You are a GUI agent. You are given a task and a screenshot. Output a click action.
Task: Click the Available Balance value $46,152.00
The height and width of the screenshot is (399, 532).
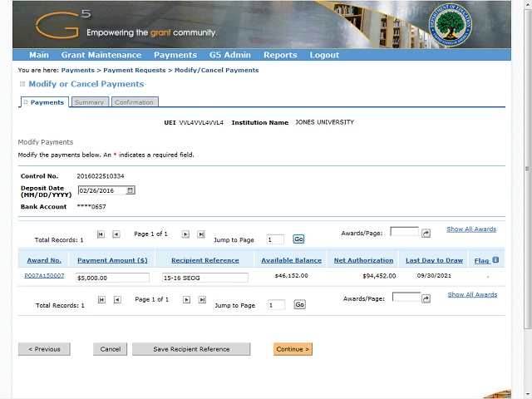coord(292,275)
